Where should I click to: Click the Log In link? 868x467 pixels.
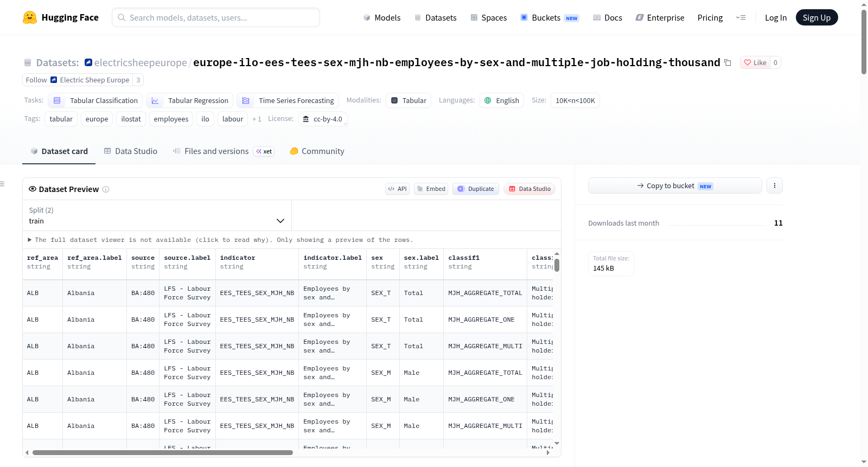pyautogui.click(x=776, y=18)
